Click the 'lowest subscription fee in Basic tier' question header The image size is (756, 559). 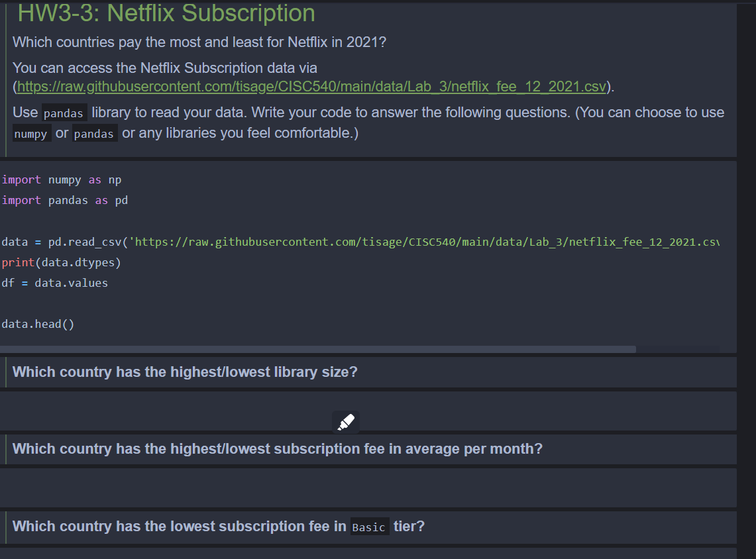point(219,527)
